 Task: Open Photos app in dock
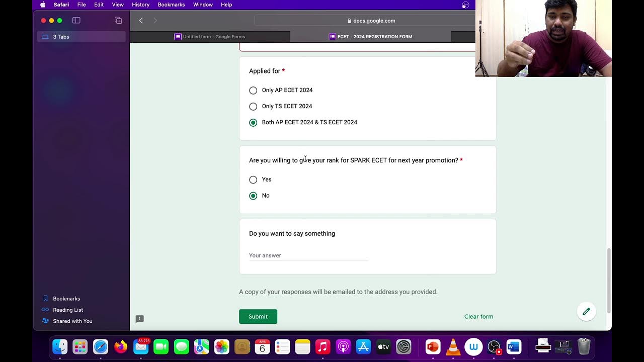click(222, 346)
